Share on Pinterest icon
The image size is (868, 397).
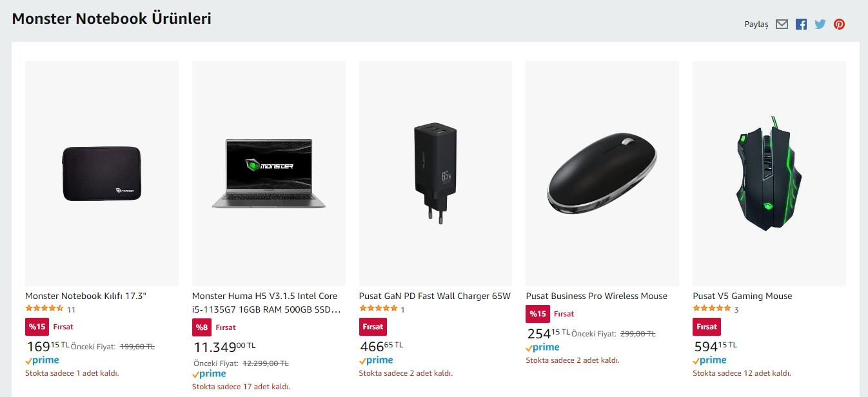pyautogui.click(x=839, y=24)
